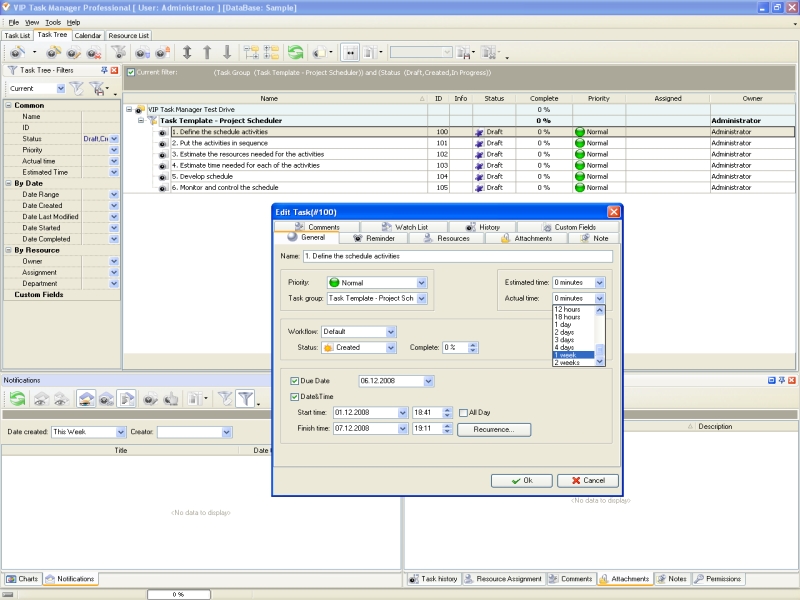
Task: Click the highlighted funnel in Notifications toolbar
Action: 245,398
